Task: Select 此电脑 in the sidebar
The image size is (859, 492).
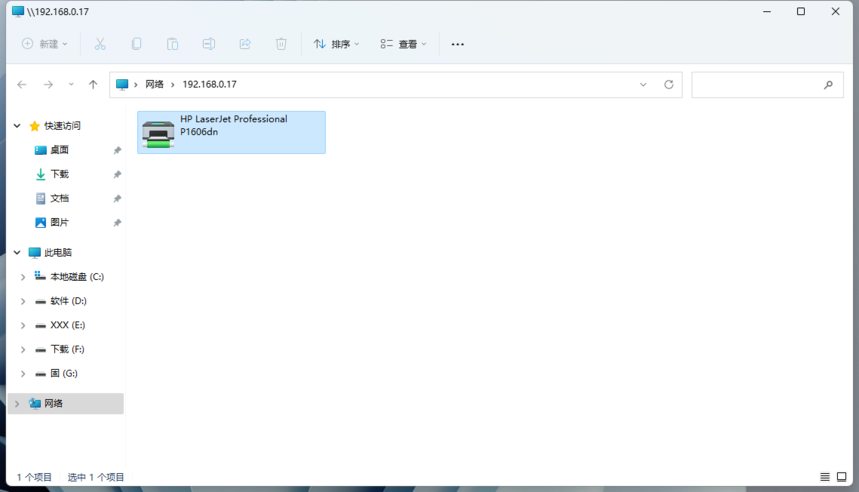Action: (58, 253)
